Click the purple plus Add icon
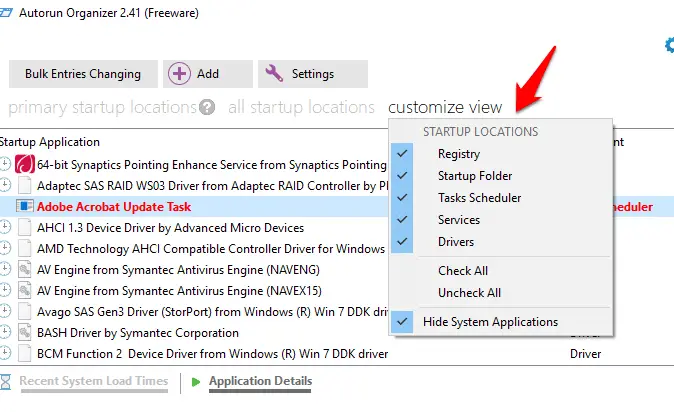This screenshot has width=674, height=412. tap(179, 74)
